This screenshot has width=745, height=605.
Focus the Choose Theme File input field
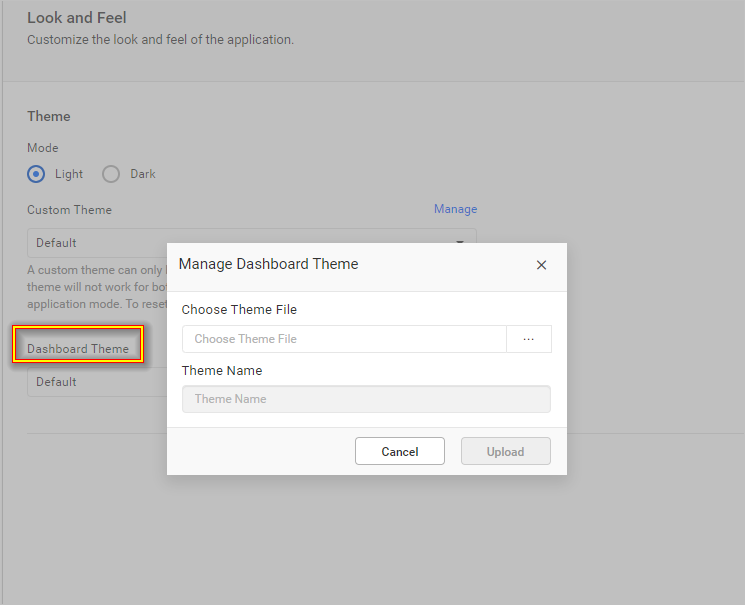tap(345, 339)
